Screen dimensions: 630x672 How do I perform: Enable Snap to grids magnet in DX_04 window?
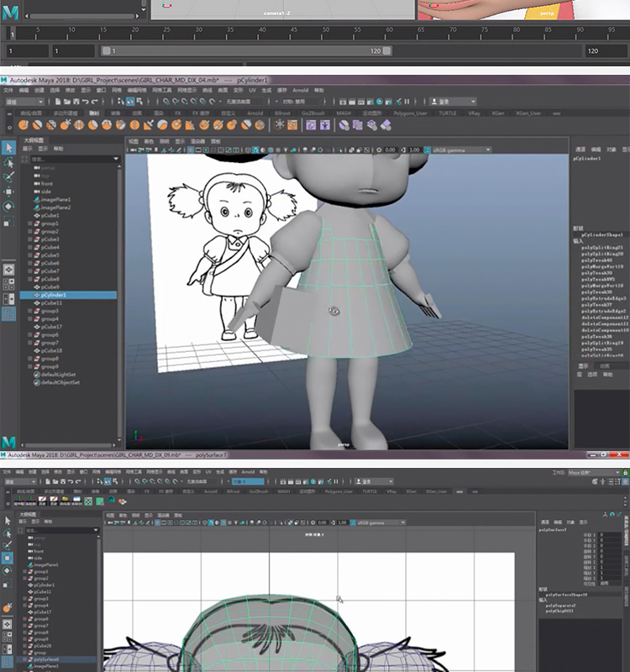pyautogui.click(x=166, y=102)
